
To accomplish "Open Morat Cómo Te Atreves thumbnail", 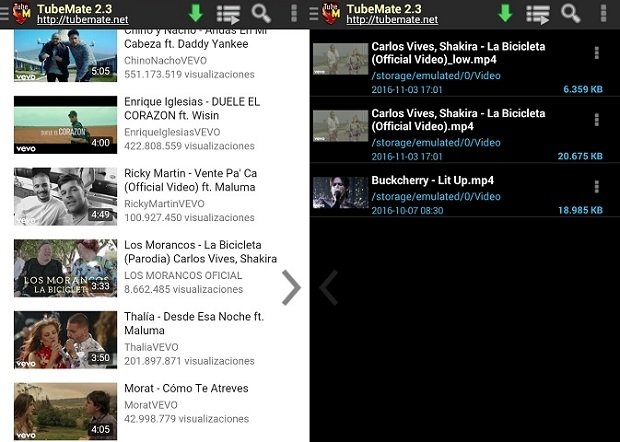I will [66, 411].
